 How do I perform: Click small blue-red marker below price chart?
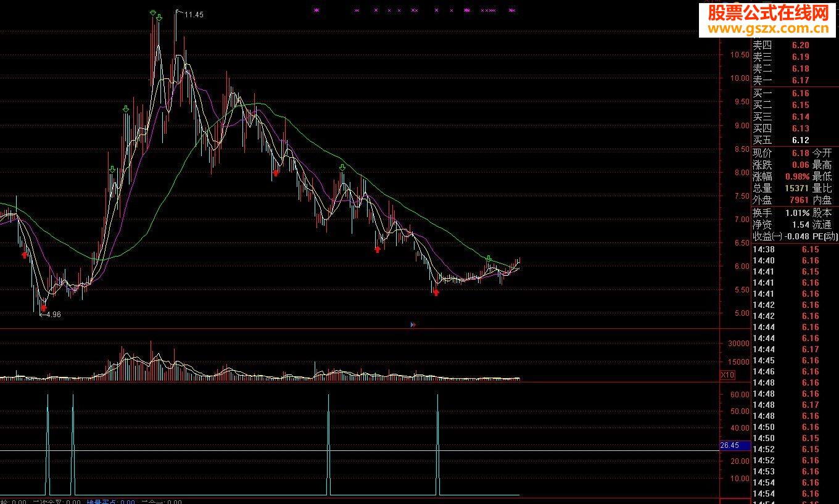point(413,324)
